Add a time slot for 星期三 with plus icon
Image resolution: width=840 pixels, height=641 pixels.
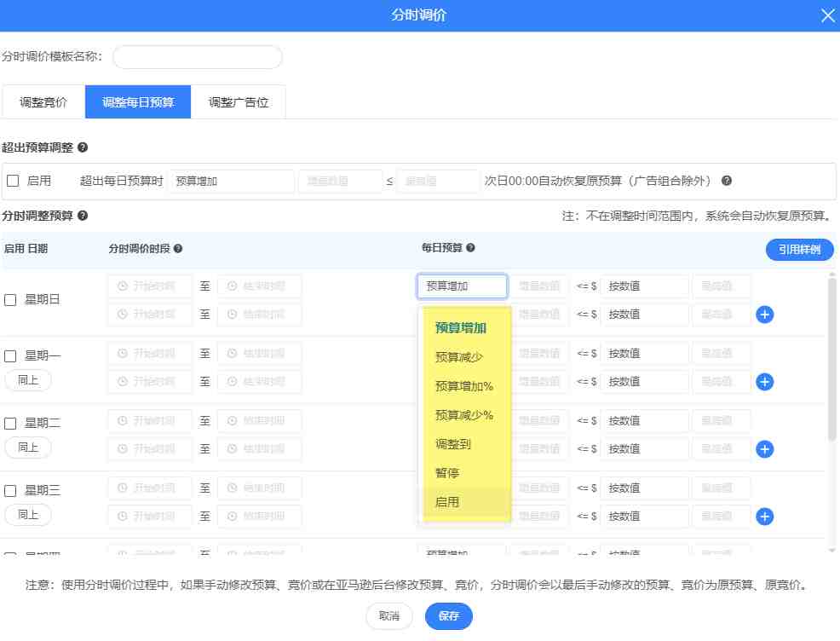764,517
